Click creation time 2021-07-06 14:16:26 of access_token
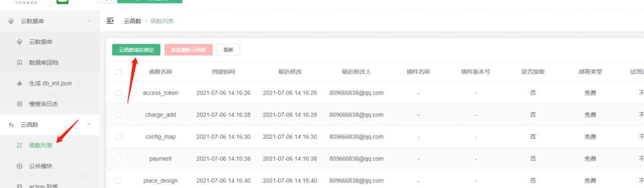Image resolution: width=644 pixels, height=188 pixels. click(223, 93)
